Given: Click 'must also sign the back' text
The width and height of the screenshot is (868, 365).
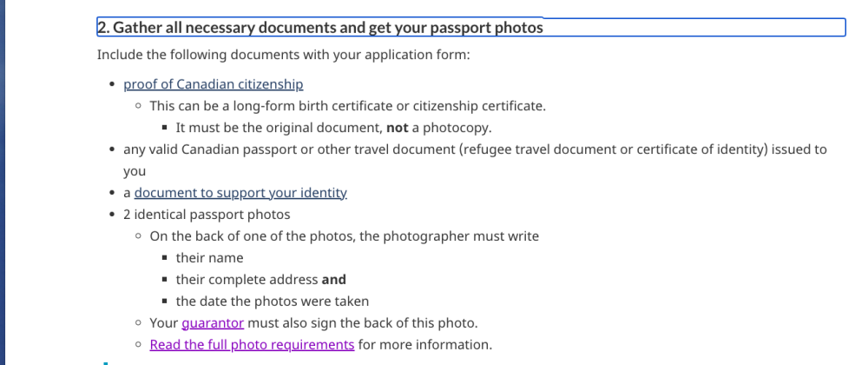Looking at the screenshot, I should (363, 323).
